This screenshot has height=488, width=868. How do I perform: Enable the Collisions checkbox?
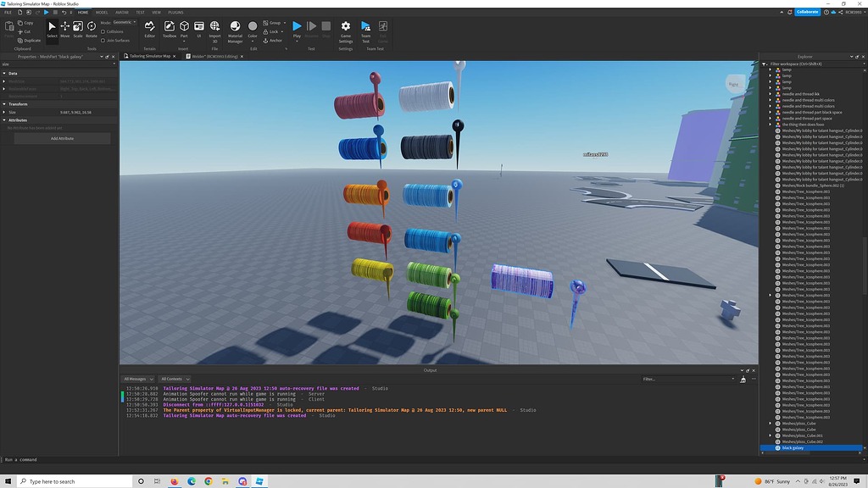click(103, 31)
